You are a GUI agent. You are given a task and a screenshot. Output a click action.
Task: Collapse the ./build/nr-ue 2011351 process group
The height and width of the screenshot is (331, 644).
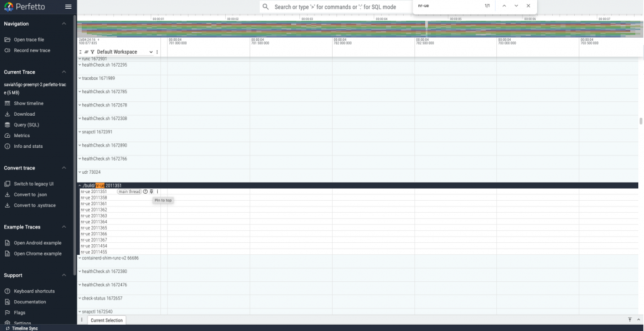coord(80,186)
